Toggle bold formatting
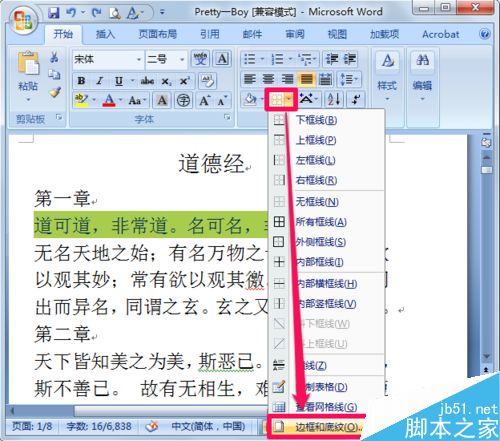500x441 pixels. pos(81,81)
